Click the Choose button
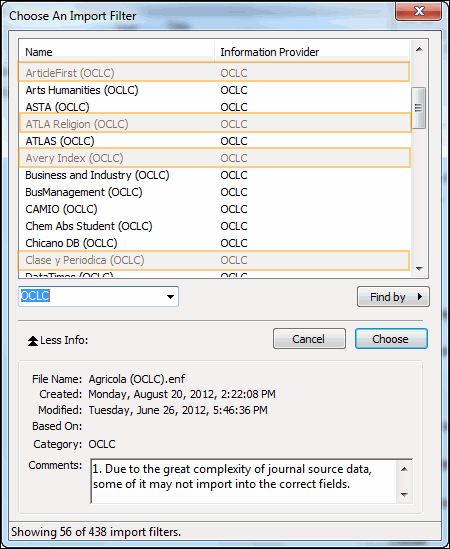This screenshot has width=450, height=549. [391, 339]
